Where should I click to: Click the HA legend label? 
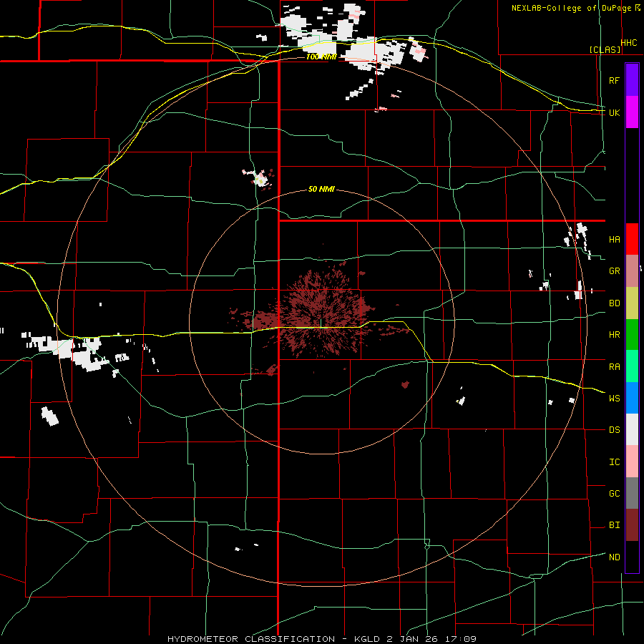tap(614, 239)
